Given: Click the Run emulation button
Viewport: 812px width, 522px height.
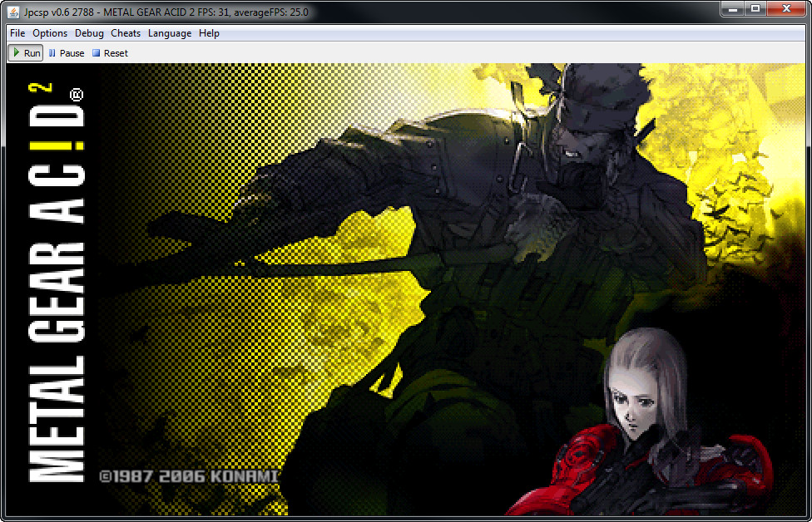Looking at the screenshot, I should [x=25, y=53].
